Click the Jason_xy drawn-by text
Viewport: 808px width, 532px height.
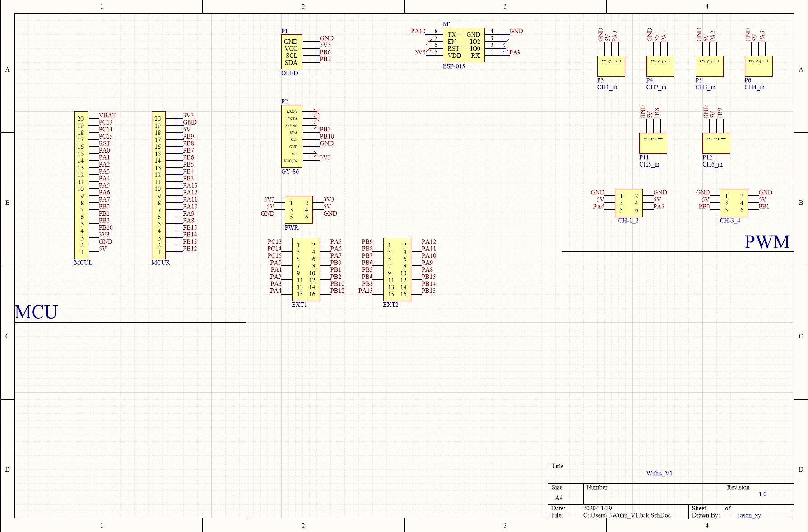[749, 515]
